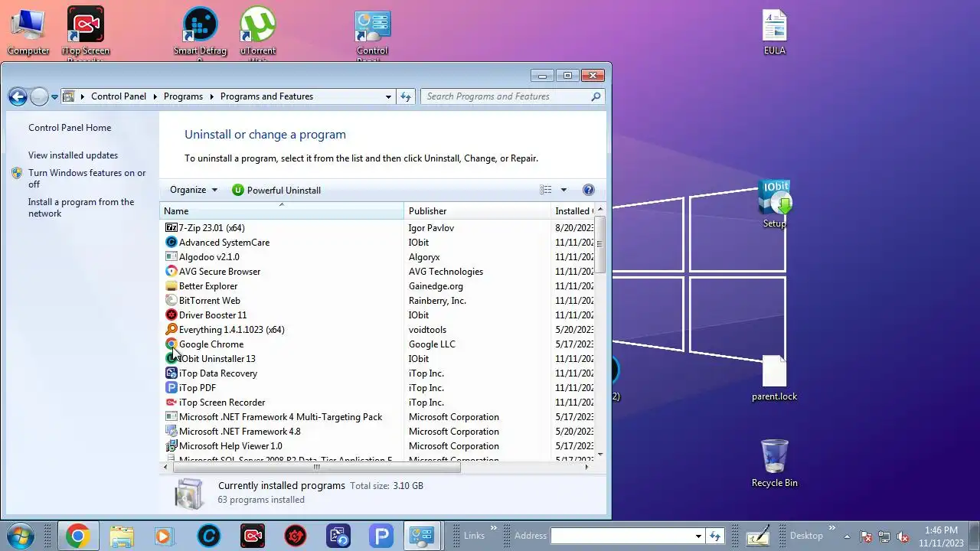Open Advanced SystemCare from the taskbar
This screenshot has height=551, width=980.
pos(208,536)
